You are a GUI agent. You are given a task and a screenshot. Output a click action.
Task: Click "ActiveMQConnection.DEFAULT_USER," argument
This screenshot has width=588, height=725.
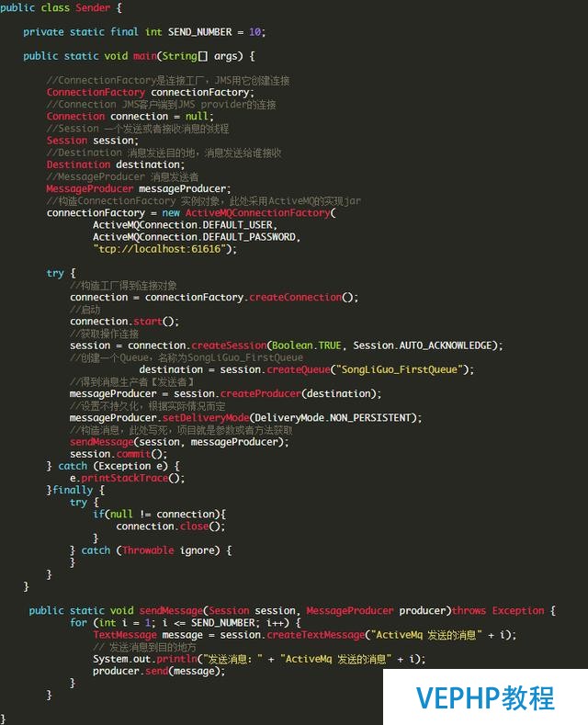(x=185, y=225)
